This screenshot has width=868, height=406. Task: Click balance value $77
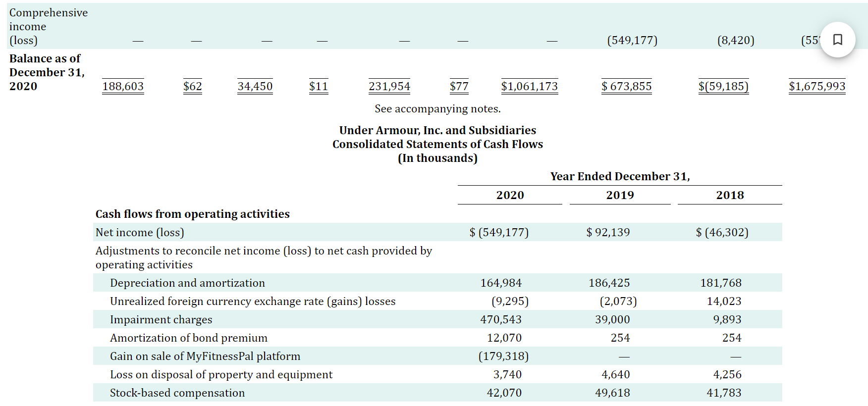click(459, 86)
